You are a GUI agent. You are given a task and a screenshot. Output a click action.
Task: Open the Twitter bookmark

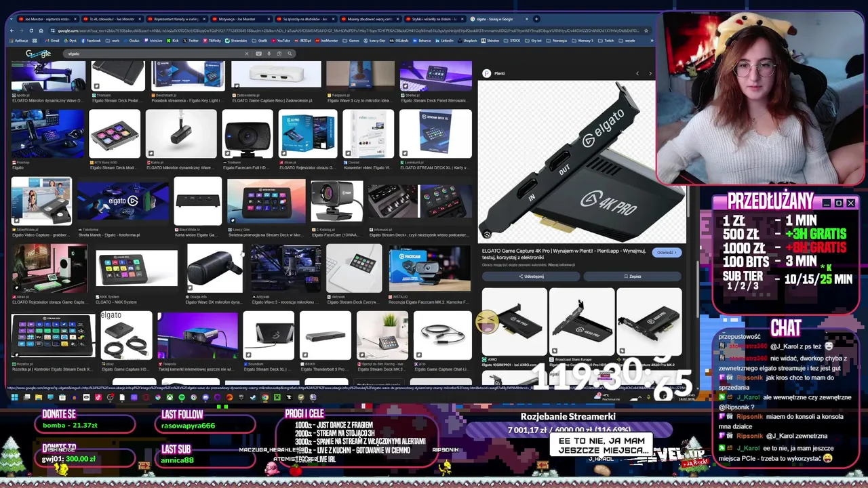click(x=190, y=41)
